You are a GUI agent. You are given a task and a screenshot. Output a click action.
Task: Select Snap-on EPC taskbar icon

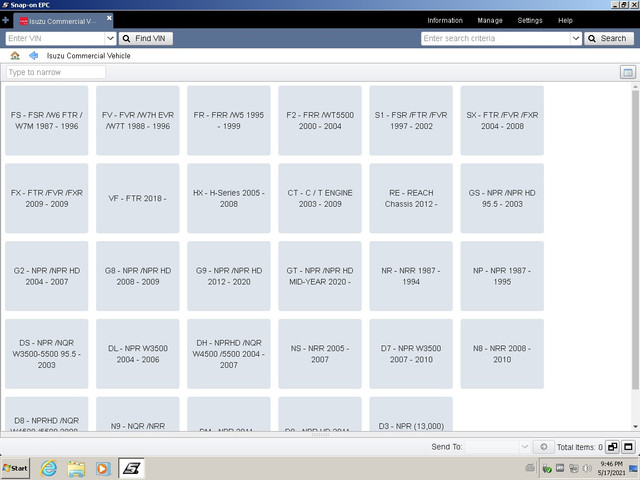[131, 468]
